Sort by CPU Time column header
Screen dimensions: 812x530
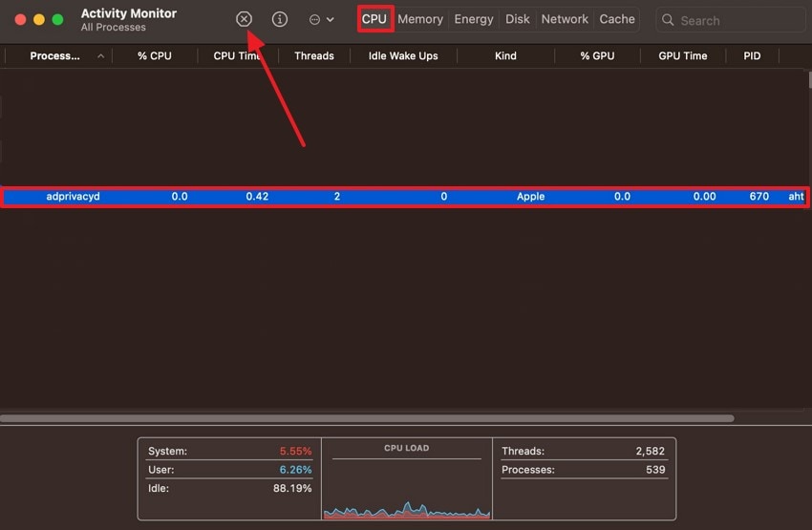(237, 56)
